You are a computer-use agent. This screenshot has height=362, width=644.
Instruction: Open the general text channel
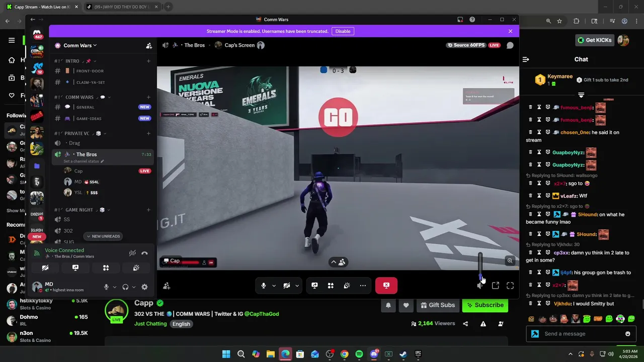(103, 107)
